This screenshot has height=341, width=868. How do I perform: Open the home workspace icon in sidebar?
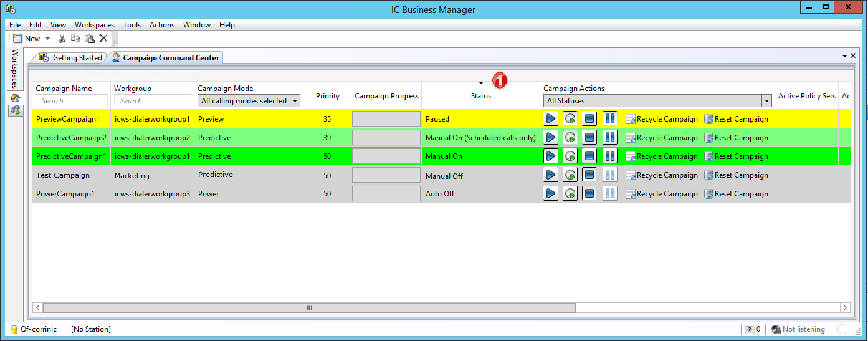pyautogui.click(x=16, y=98)
